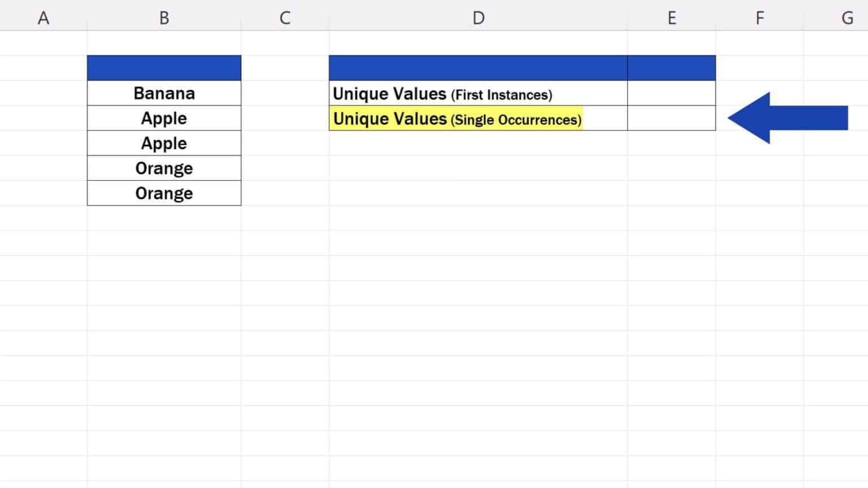Select the second Apple cell
The image size is (868, 488).
click(164, 143)
